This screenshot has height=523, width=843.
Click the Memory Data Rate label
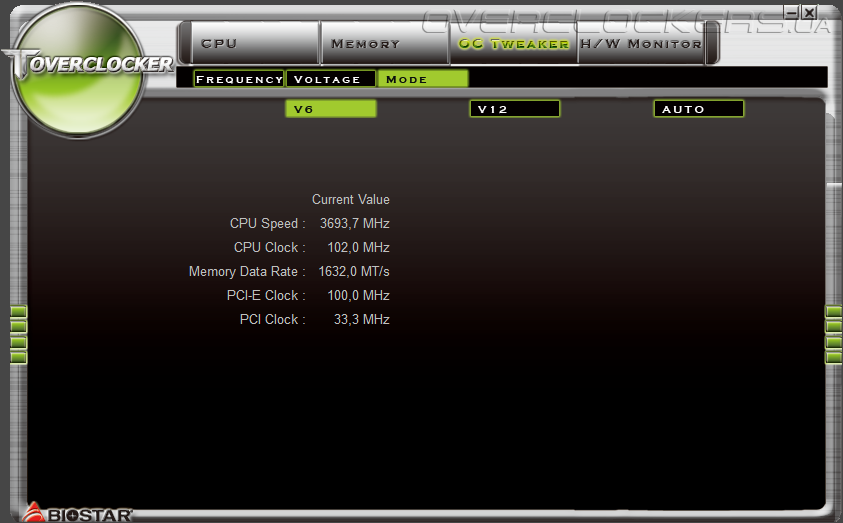247,271
